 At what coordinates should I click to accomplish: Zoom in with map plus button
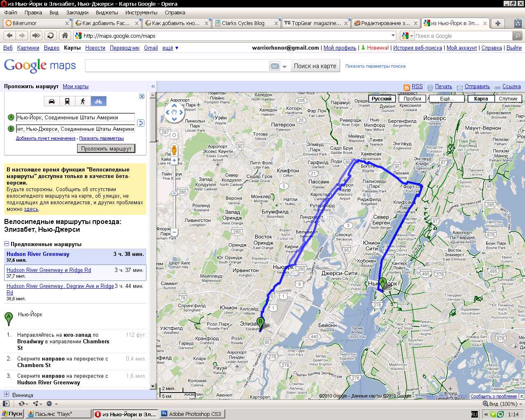click(174, 160)
